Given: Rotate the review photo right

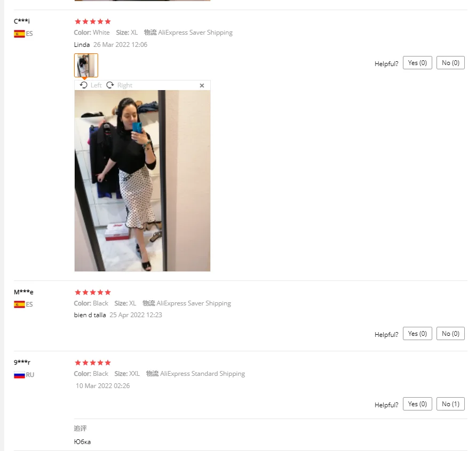Looking at the screenshot, I should [120, 85].
